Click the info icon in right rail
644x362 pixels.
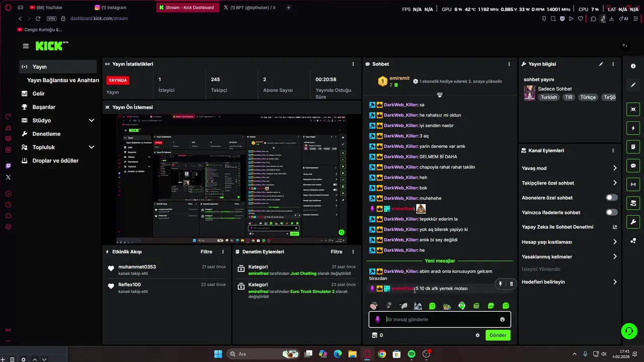pos(633,66)
